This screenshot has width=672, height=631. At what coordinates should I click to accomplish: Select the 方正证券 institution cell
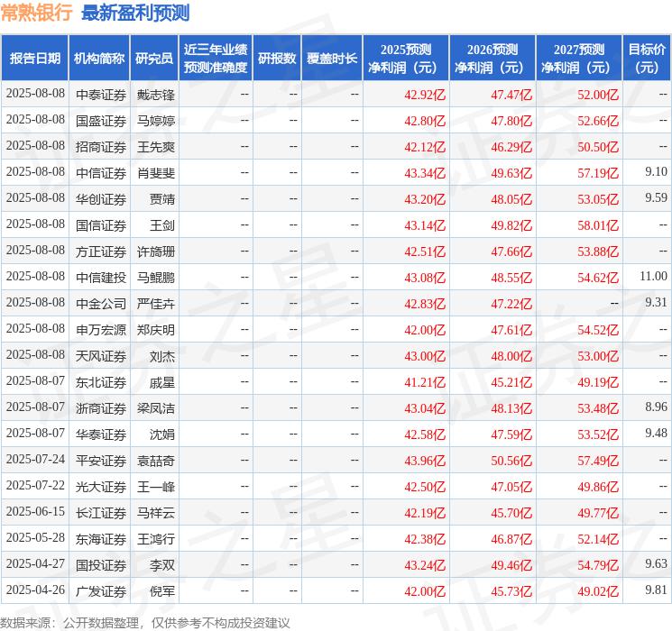click(x=101, y=251)
